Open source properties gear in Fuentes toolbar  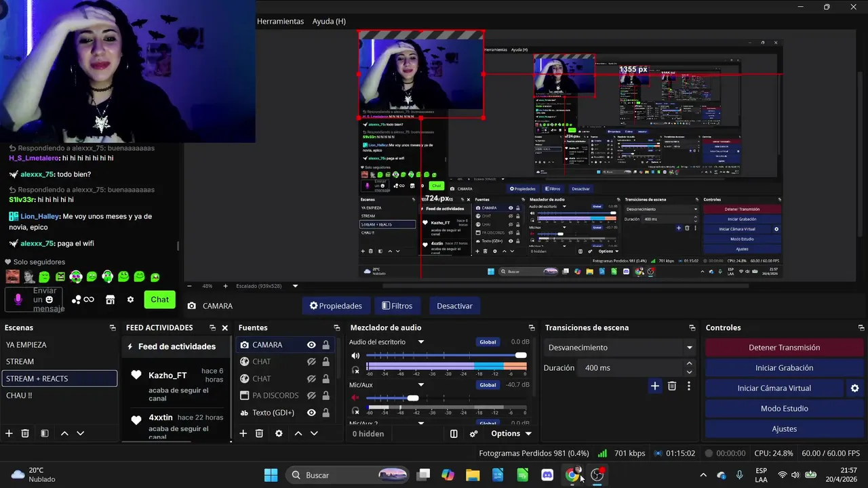click(279, 433)
